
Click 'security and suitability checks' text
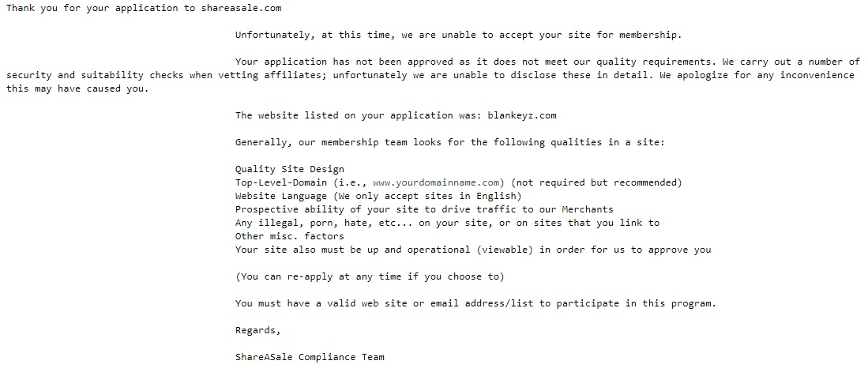pyautogui.click(x=95, y=75)
